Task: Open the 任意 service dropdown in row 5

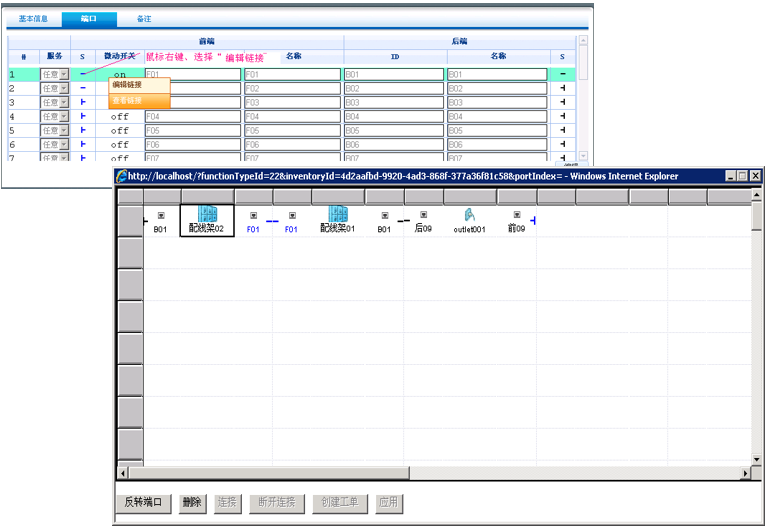Action: (64, 131)
